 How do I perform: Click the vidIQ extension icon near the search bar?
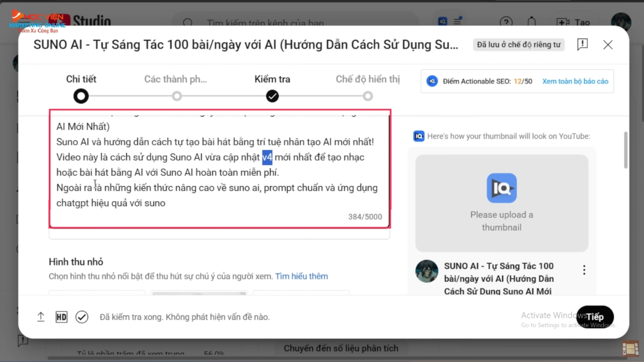tap(441, 21)
